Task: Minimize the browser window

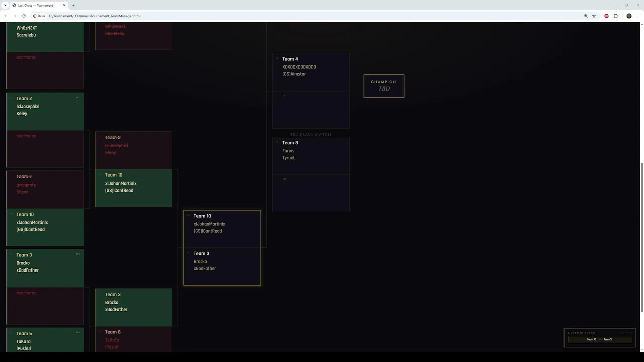Action: click(x=615, y=5)
